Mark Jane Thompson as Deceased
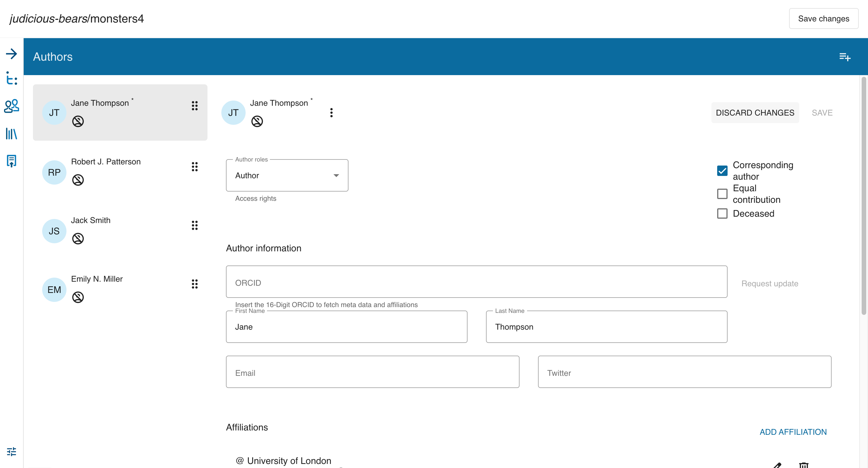This screenshot has width=868, height=468. (x=722, y=213)
